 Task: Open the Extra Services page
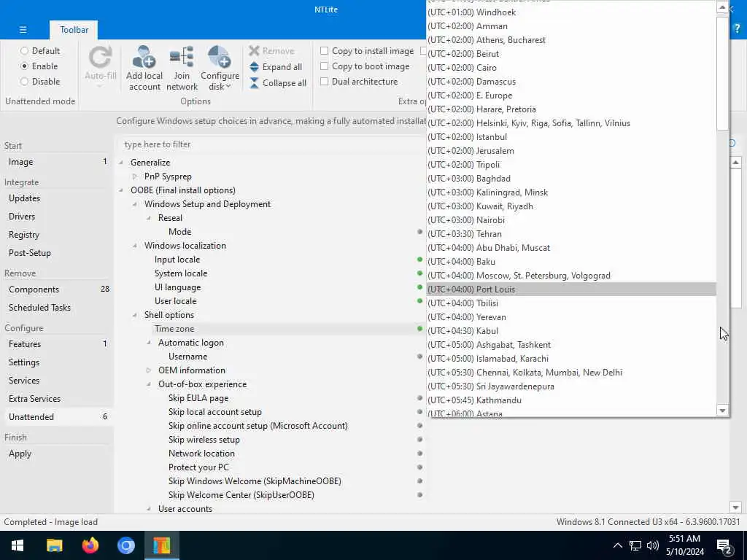[57, 399]
